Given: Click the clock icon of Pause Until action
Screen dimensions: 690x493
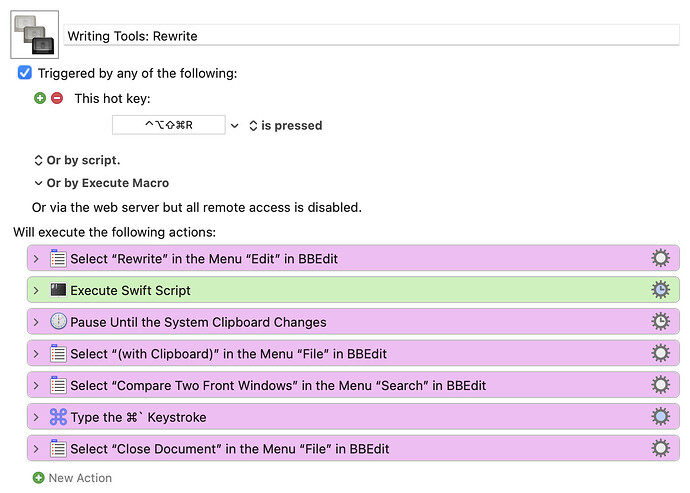Looking at the screenshot, I should [x=58, y=322].
